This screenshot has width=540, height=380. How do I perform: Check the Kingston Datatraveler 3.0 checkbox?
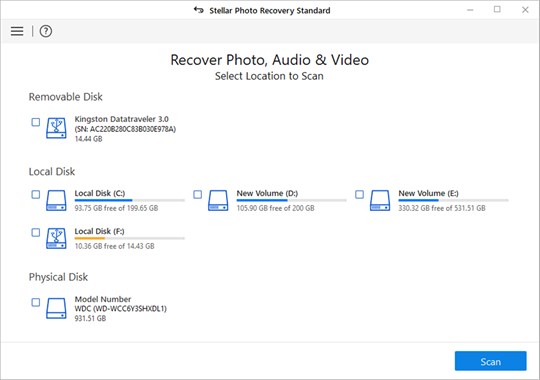[35, 122]
